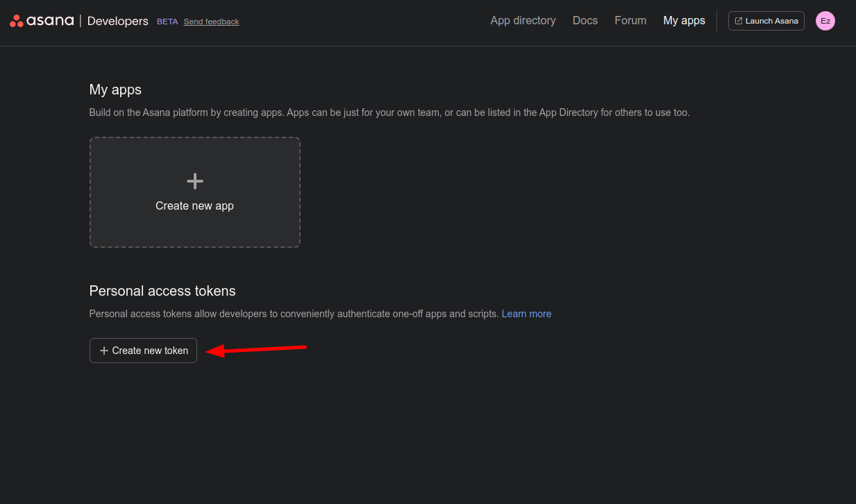Click Launch Asana button

tap(766, 21)
